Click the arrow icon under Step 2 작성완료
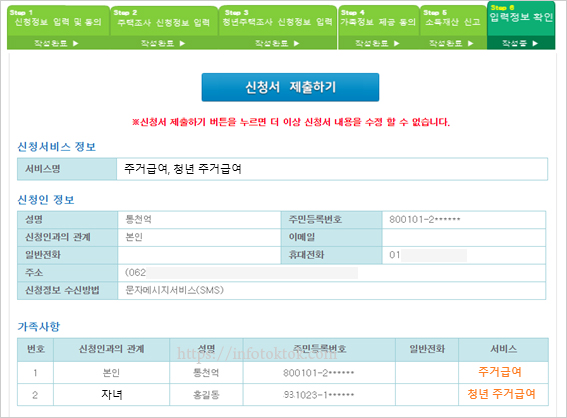 [x=182, y=43]
